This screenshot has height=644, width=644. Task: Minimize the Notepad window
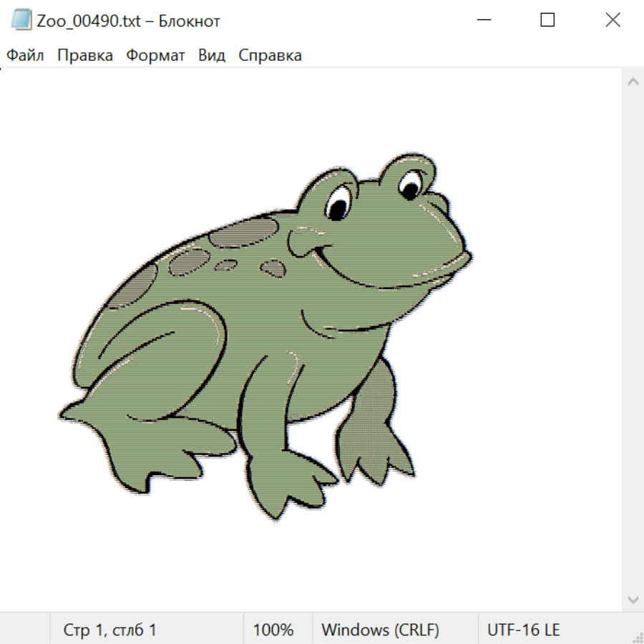pyautogui.click(x=482, y=20)
